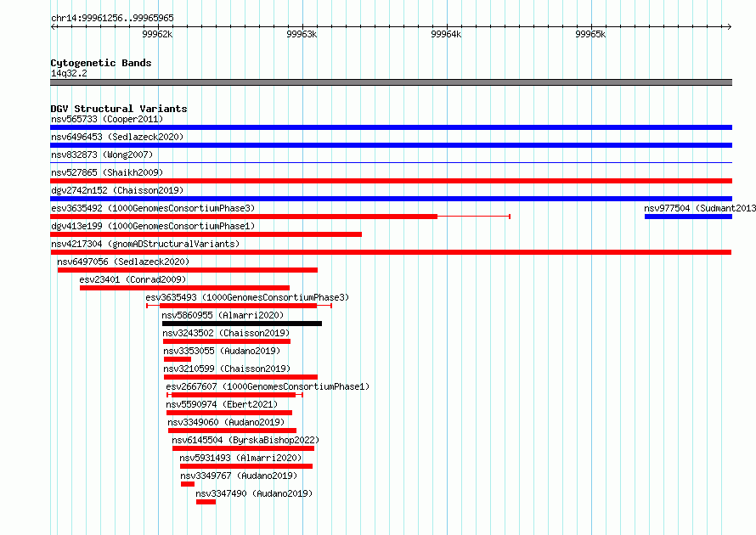Click the nsv3243502 (Chaisson2019) red bar

click(x=227, y=341)
